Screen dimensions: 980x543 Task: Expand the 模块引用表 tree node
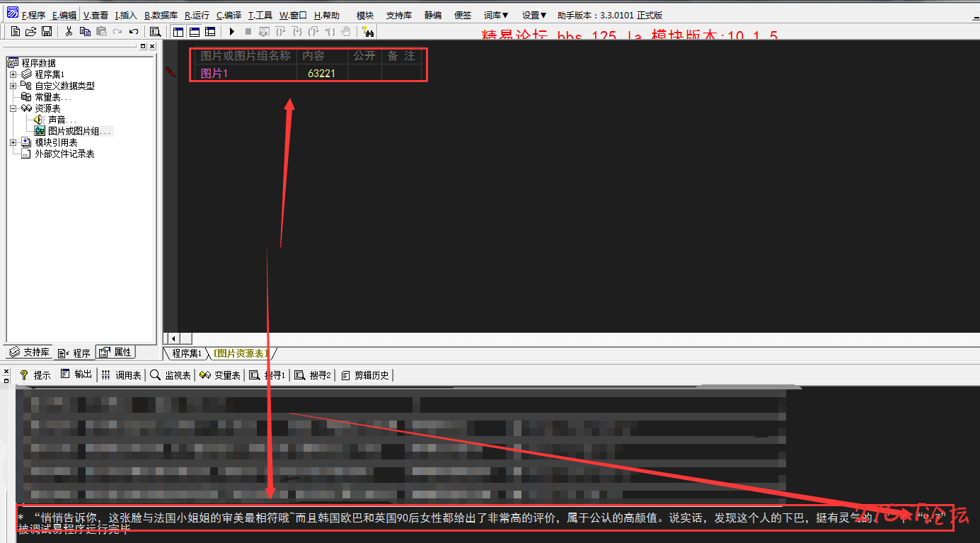tap(13, 142)
